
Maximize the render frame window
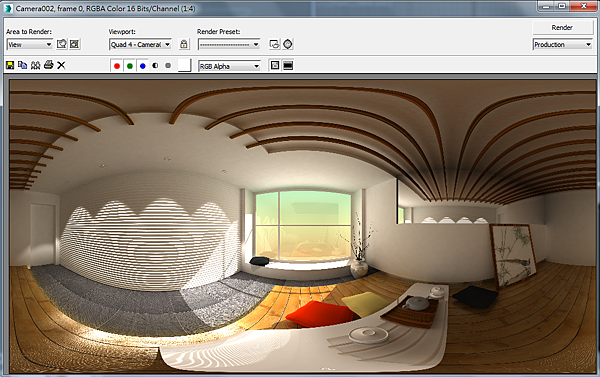562,6
